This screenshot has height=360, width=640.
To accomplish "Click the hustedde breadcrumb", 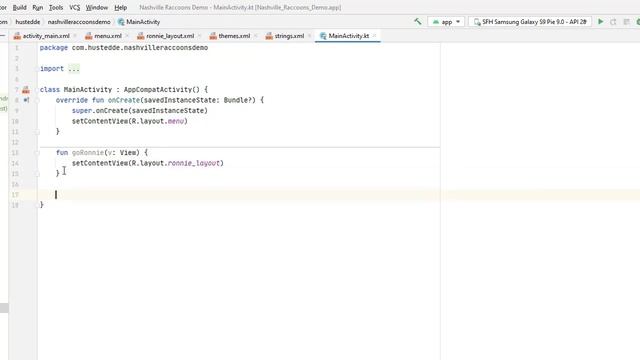I will tap(27, 22).
